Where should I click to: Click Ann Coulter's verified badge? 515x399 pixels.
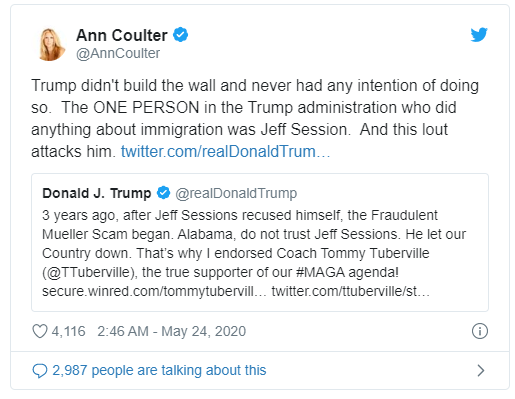(180, 35)
